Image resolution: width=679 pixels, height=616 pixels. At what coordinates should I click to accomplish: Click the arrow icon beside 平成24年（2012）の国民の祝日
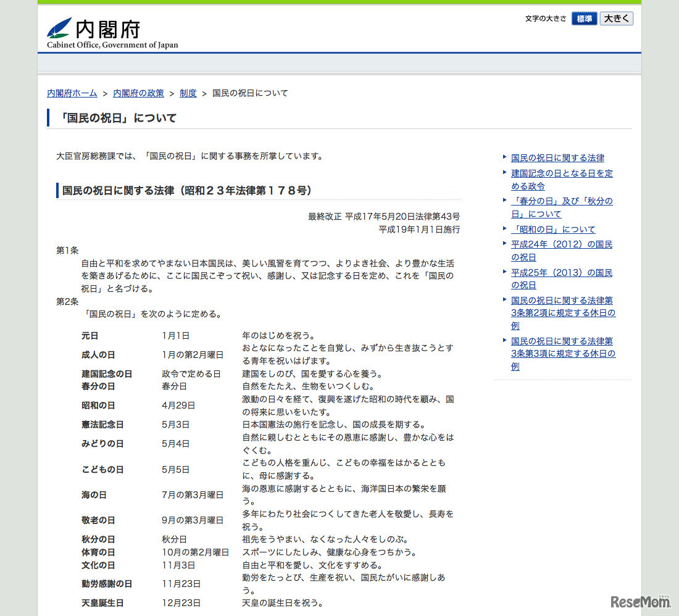coord(504,244)
